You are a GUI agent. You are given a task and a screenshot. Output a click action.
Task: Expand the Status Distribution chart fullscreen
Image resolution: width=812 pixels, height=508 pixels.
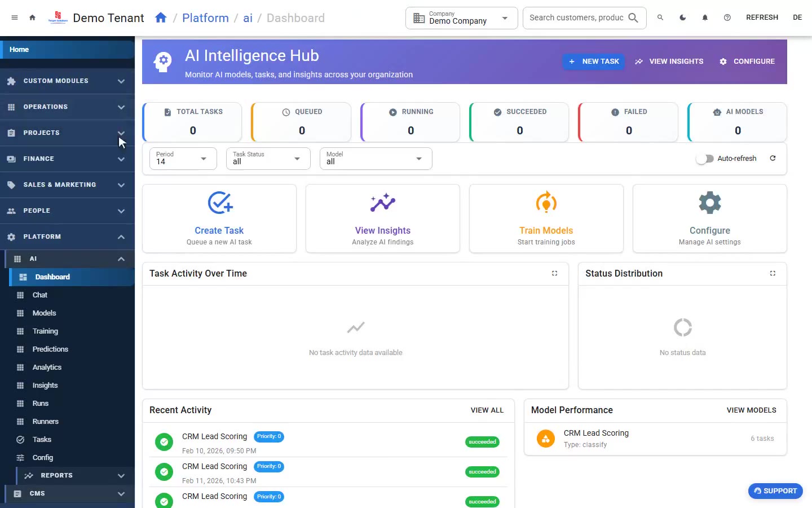click(x=773, y=273)
